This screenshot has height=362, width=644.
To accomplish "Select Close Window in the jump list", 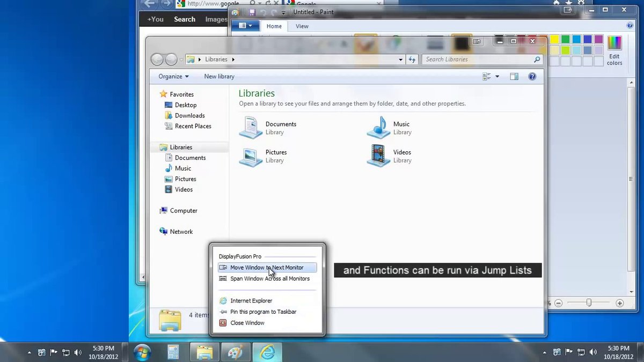I will coord(247,322).
